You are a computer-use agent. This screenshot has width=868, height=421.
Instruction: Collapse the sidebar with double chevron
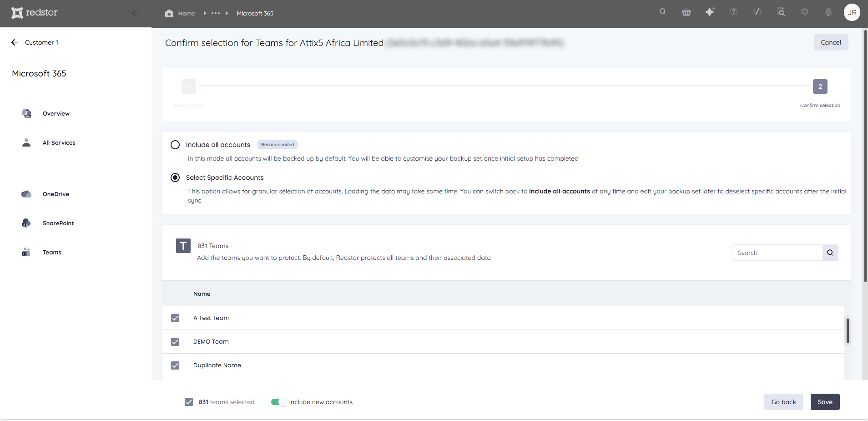point(135,13)
